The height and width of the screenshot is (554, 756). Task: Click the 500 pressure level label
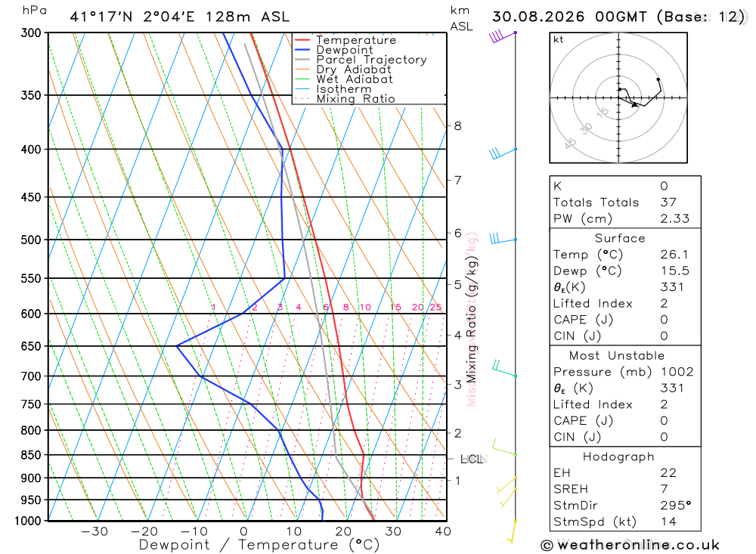coord(31,240)
